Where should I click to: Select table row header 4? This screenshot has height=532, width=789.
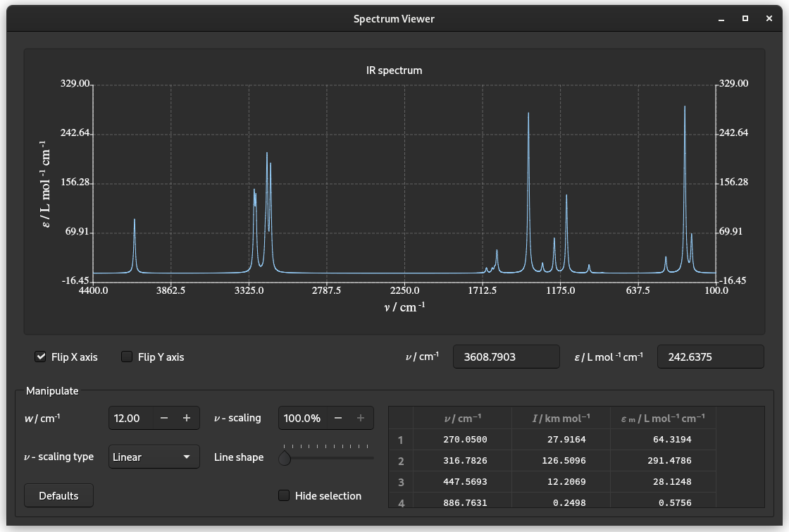click(x=401, y=501)
